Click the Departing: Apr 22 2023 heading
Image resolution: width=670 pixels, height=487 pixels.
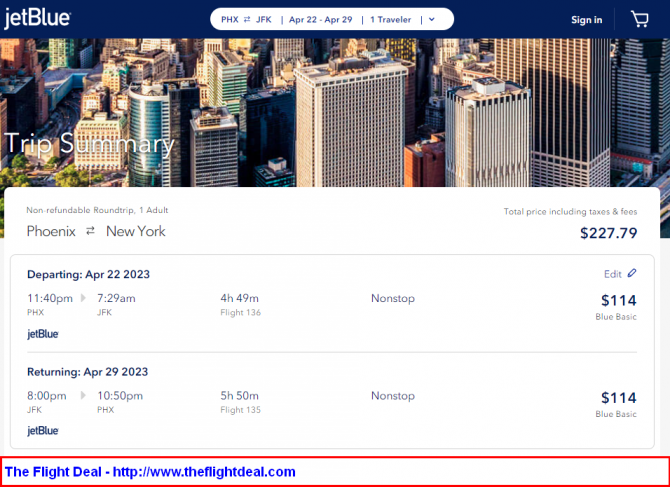pyautogui.click(x=88, y=274)
